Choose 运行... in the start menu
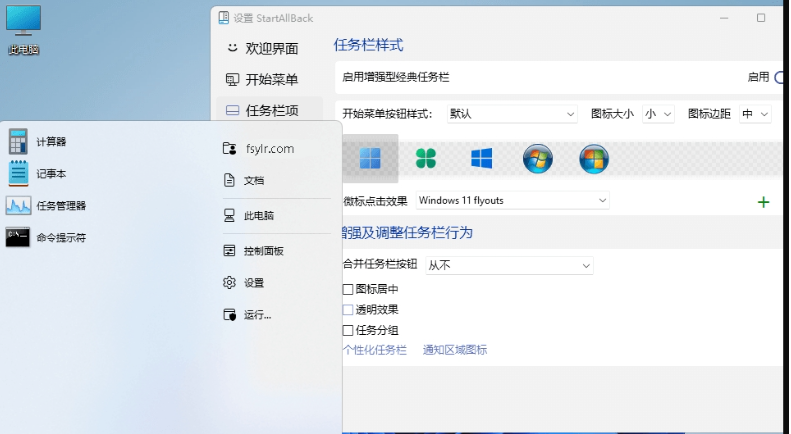The image size is (791, 434). pos(247,315)
